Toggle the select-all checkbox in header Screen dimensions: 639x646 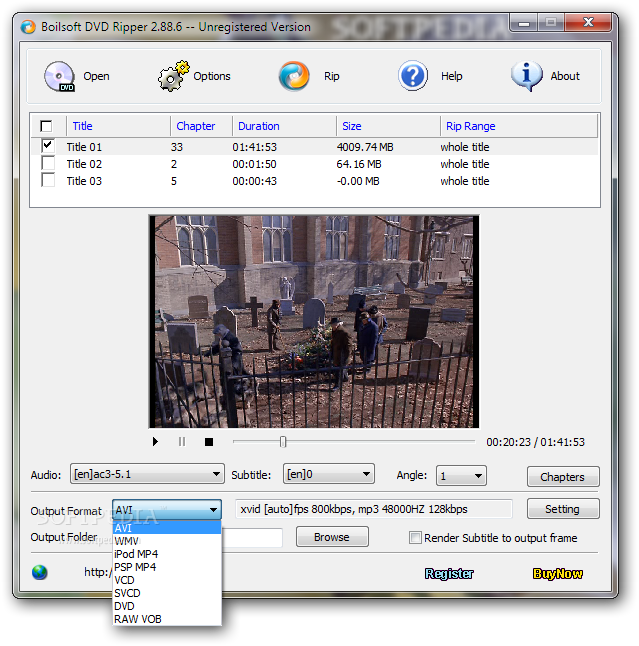(x=46, y=126)
